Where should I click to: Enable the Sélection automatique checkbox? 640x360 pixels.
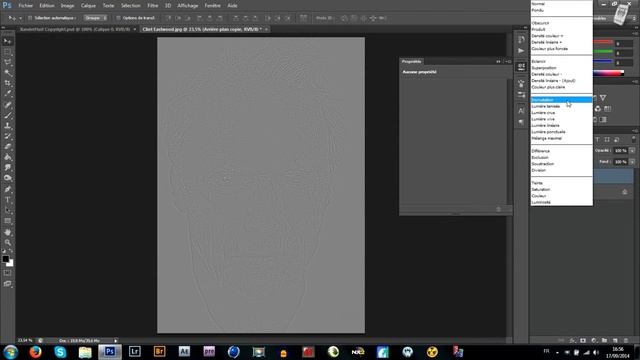(x=30, y=18)
